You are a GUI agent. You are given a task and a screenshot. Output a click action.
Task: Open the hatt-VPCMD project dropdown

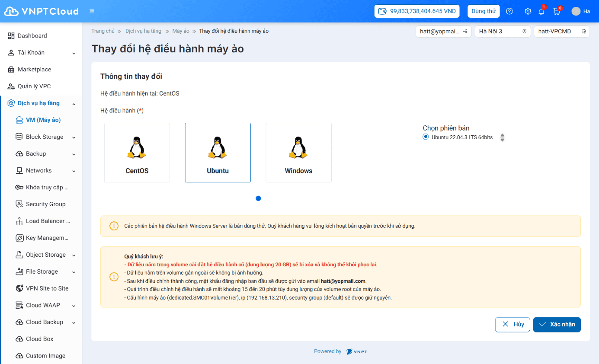[x=561, y=32]
